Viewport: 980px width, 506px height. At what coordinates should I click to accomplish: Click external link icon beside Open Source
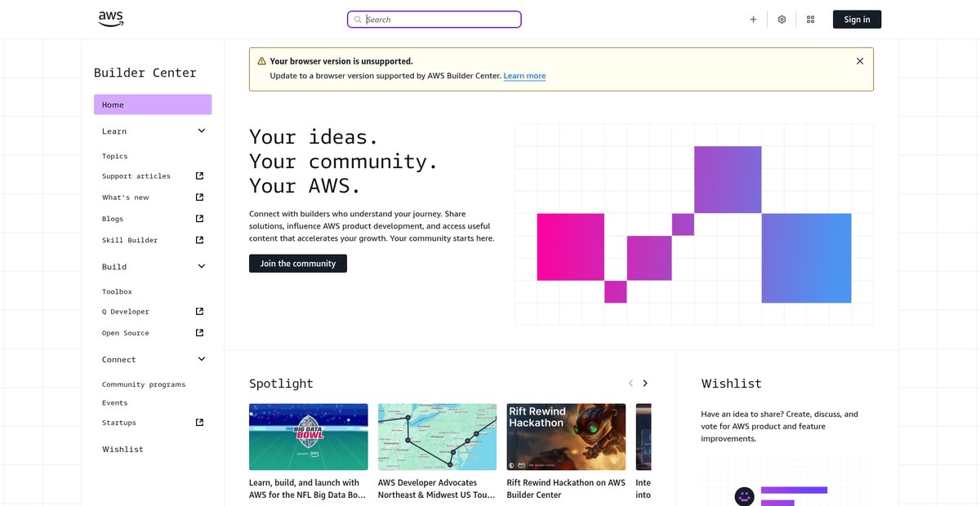(200, 332)
